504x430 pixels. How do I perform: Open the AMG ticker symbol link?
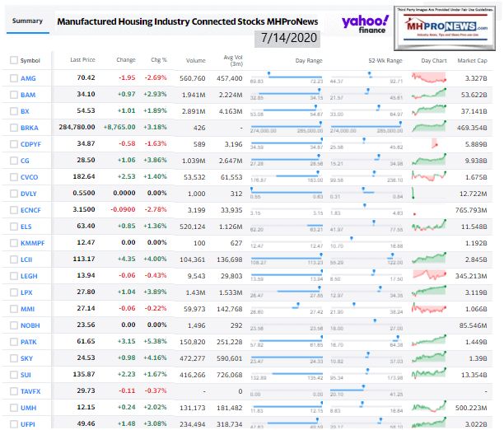pyautogui.click(x=28, y=77)
